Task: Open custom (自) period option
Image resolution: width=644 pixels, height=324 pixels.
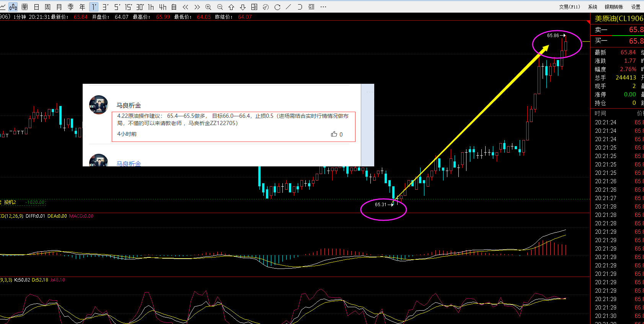Action: point(174,7)
